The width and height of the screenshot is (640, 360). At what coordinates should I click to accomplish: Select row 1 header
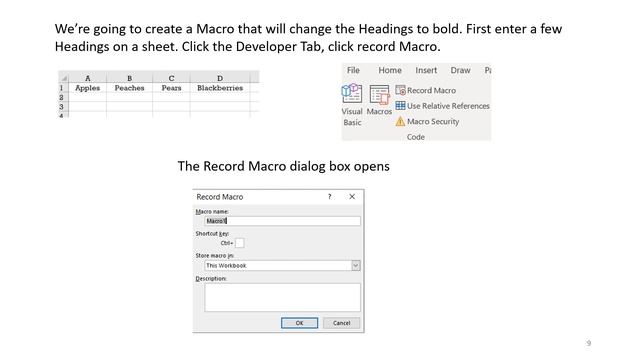point(62,88)
